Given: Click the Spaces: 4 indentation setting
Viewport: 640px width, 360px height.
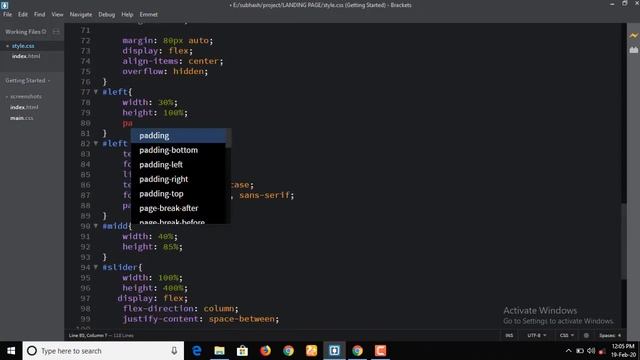Looking at the screenshot, I should tap(610, 336).
